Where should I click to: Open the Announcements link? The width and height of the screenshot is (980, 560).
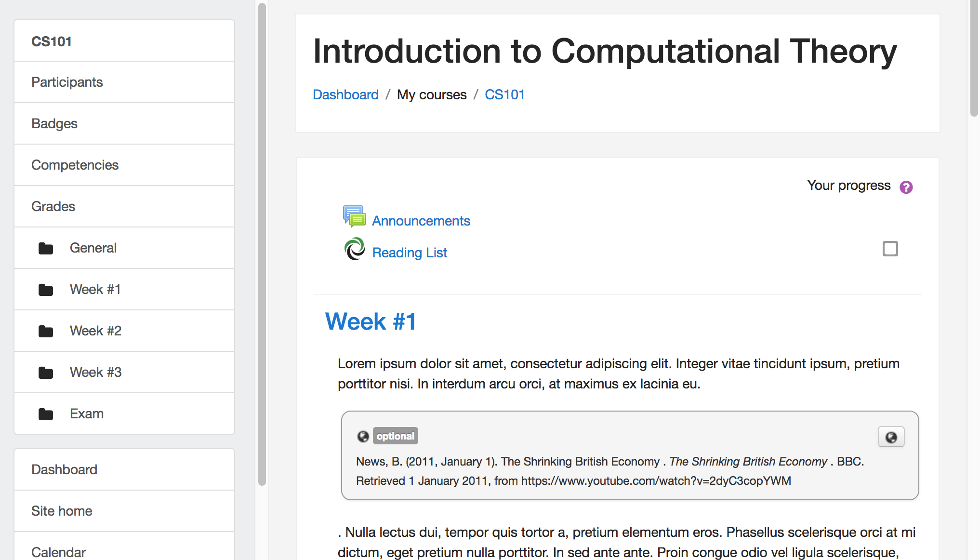coord(421,221)
